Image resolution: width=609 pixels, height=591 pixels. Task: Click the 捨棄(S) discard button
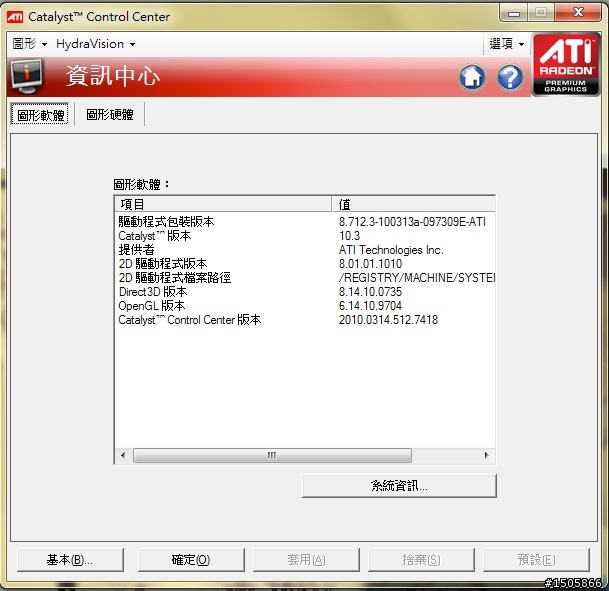pos(421,560)
